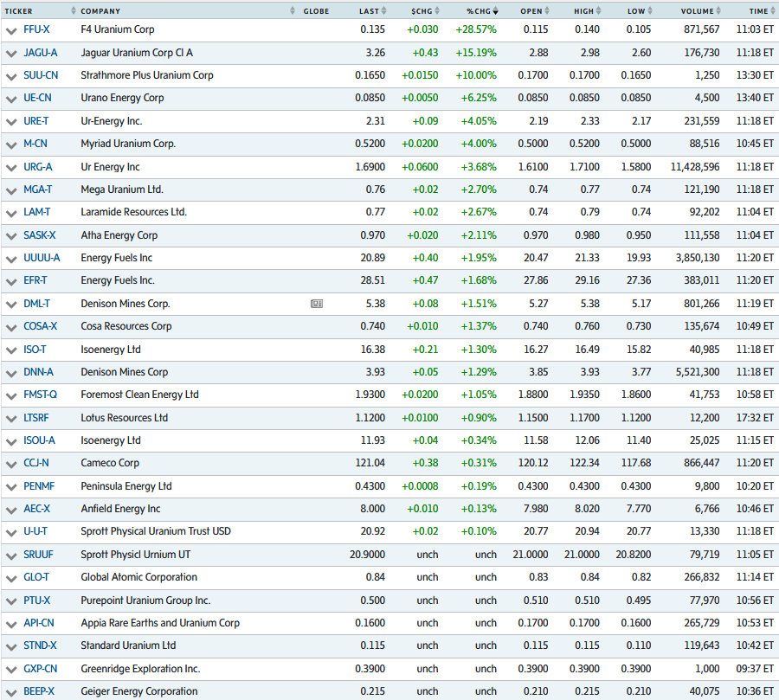Image resolution: width=779 pixels, height=700 pixels.
Task: Open Globe news icon for Denison Mines
Action: (317, 304)
